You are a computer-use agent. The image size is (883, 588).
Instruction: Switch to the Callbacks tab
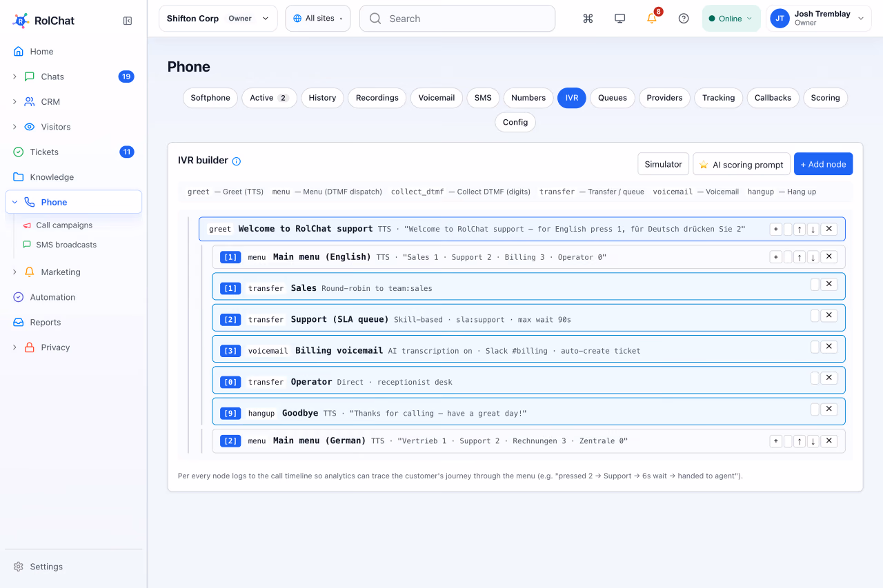[773, 98]
